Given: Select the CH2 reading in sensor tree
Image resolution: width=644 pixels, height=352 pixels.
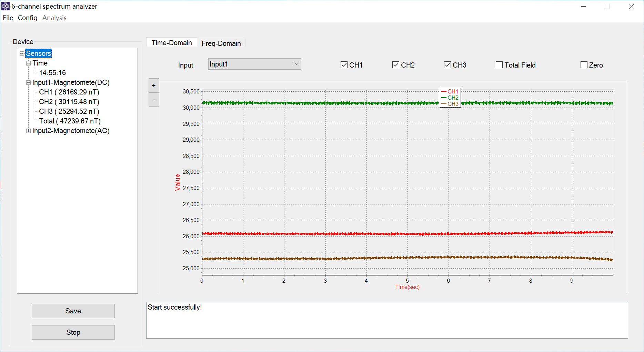Looking at the screenshot, I should click(69, 102).
